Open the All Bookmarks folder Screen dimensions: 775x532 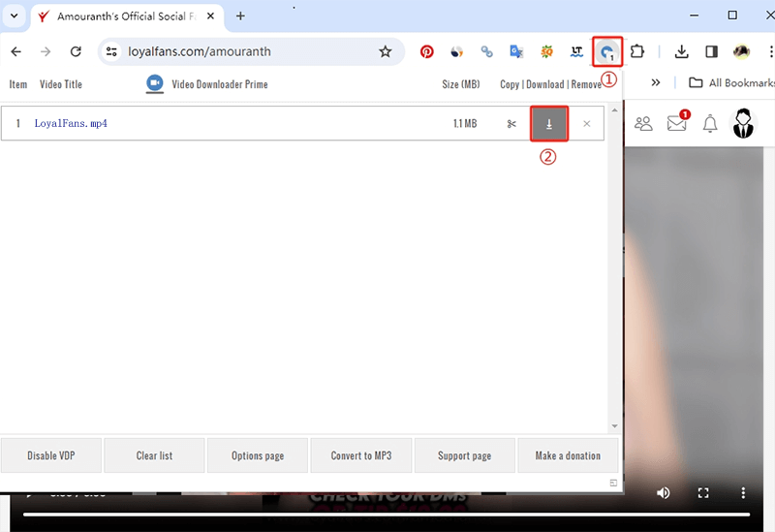[x=731, y=82]
